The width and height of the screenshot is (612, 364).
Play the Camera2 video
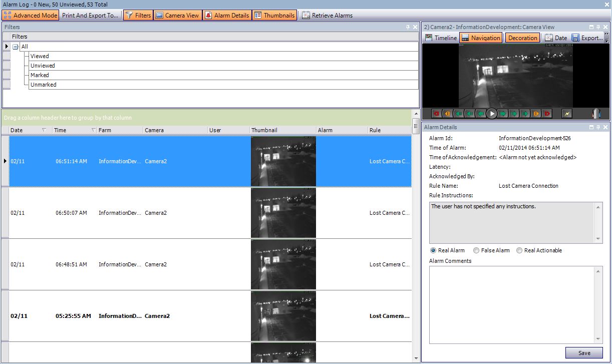click(x=492, y=114)
